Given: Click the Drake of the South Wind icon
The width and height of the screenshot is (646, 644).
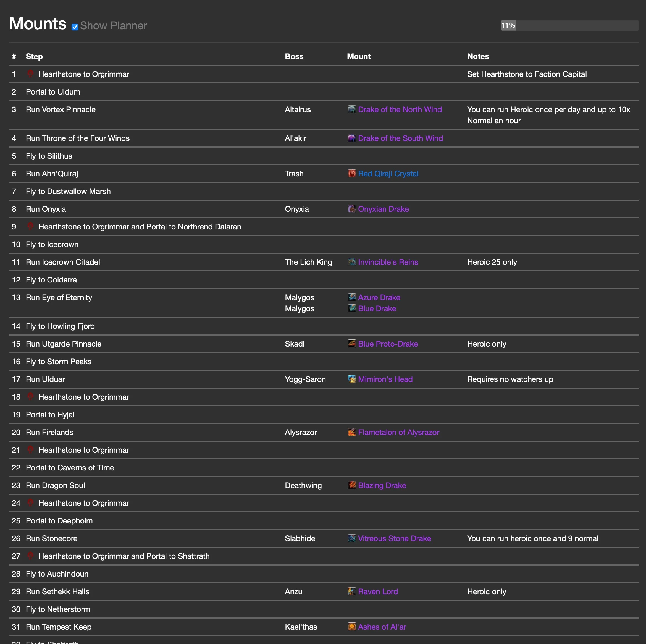Looking at the screenshot, I should pos(352,138).
